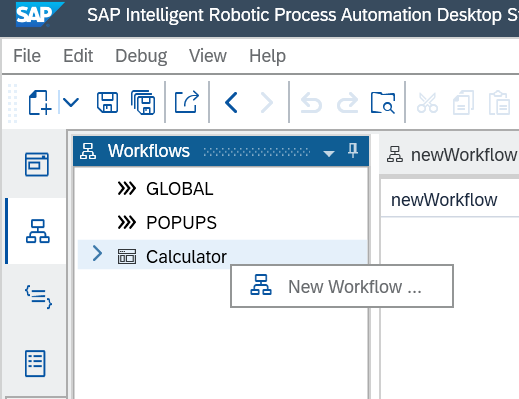Open the Scripts perspective sidebar icon
519x399 pixels.
(x=39, y=297)
